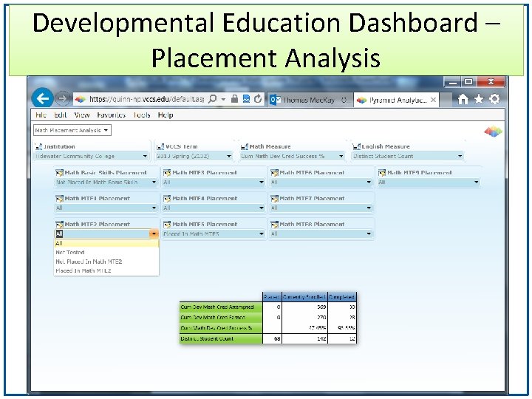Go back with the browser back arrow
Screen dimensions: 532x399
42,98
